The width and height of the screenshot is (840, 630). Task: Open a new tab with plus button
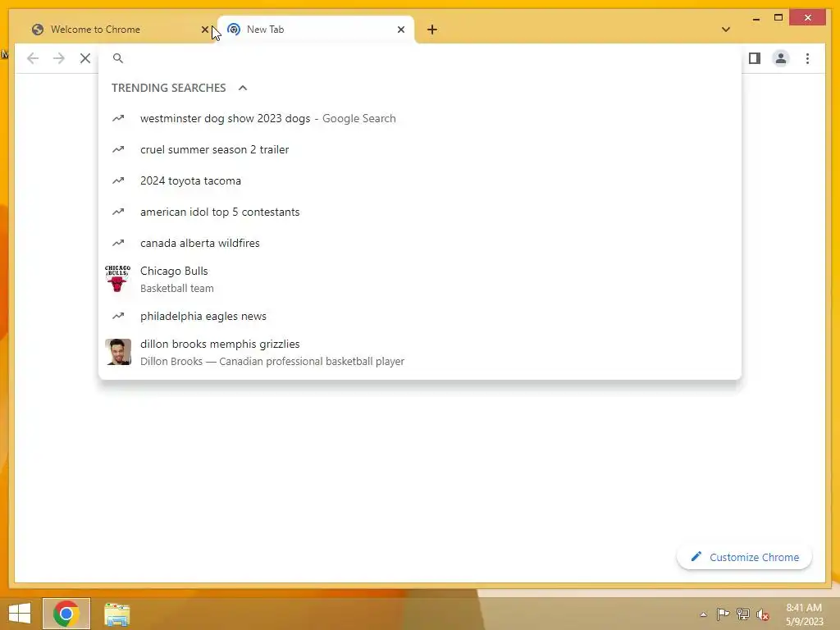coord(431,30)
